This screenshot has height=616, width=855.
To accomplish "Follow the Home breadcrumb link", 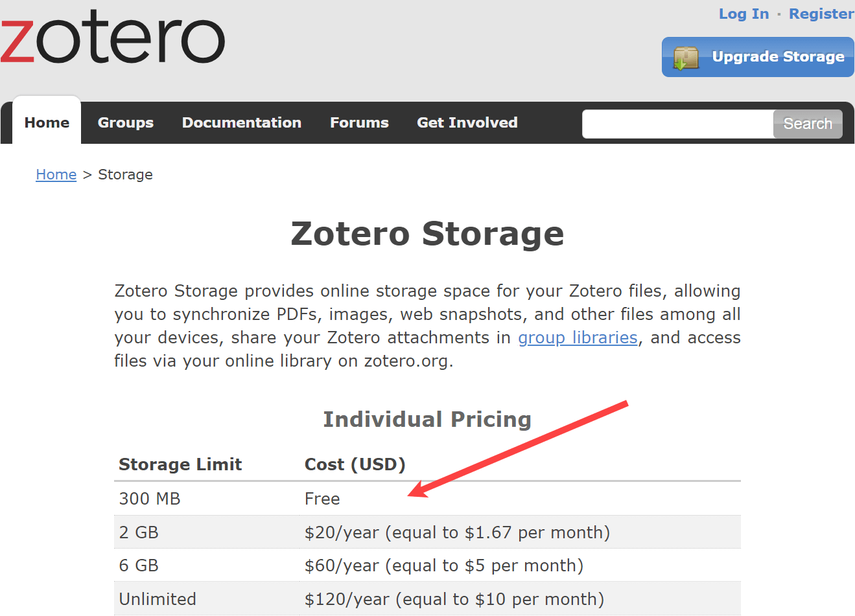I will click(x=56, y=174).
